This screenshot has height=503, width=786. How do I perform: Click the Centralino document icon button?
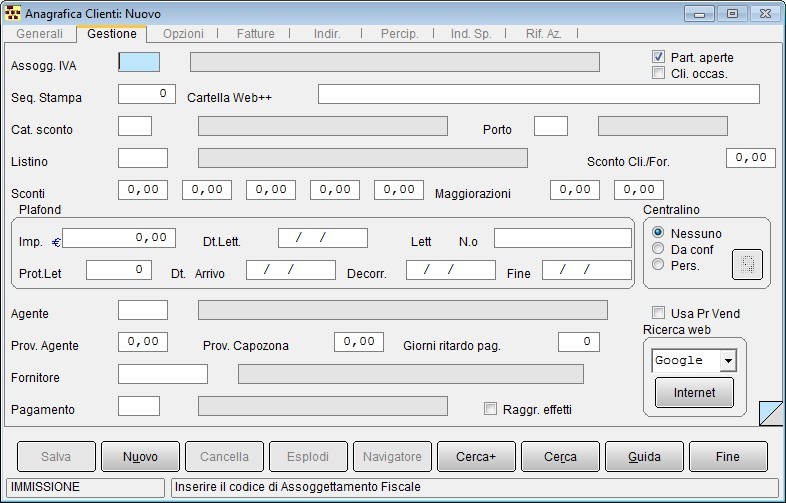coord(747,264)
